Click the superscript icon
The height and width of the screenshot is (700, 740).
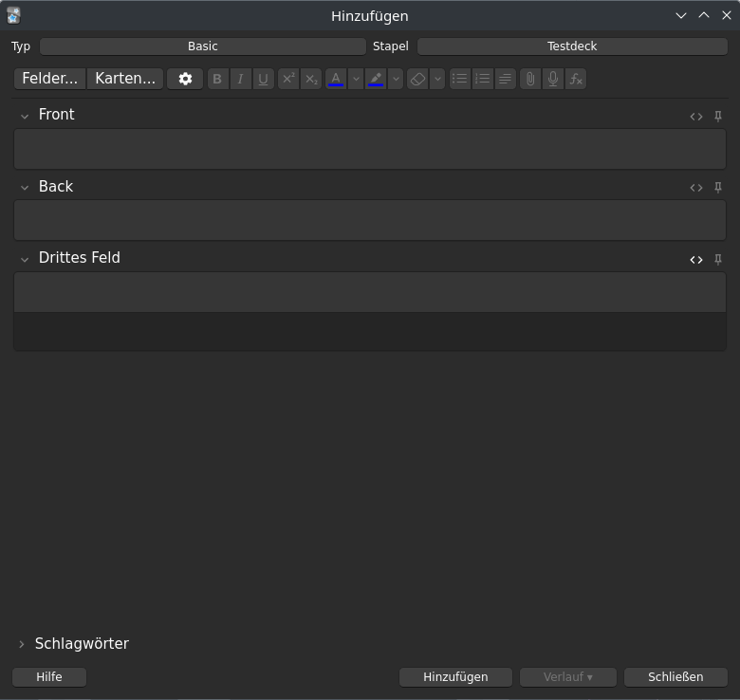(288, 79)
